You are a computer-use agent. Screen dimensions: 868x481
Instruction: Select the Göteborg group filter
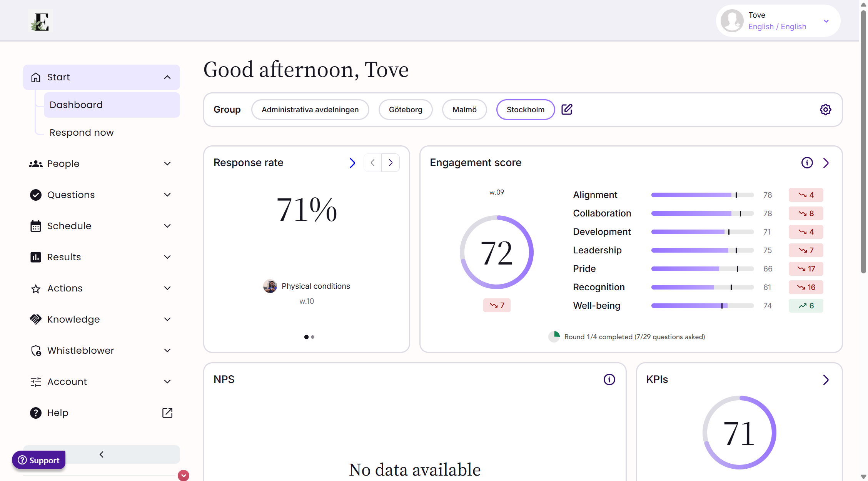tap(405, 110)
